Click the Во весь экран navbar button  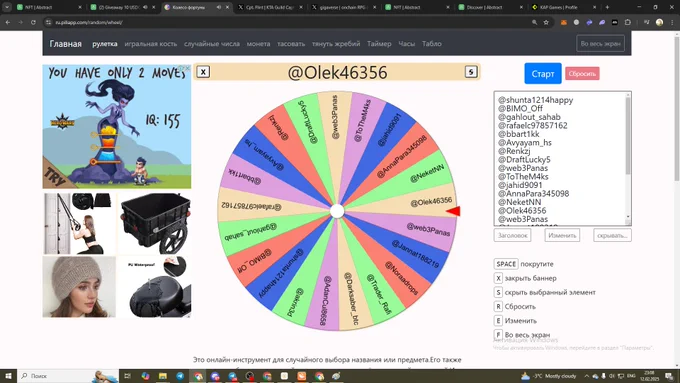coord(601,44)
